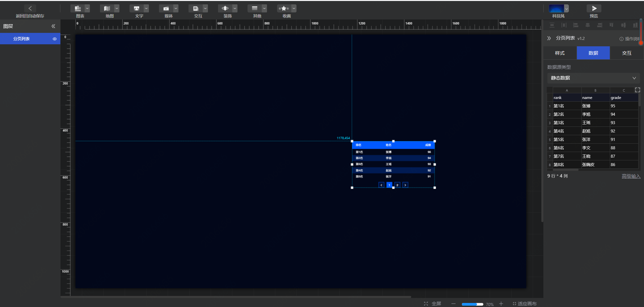Click the back arrow to return and autosave

(30, 8)
